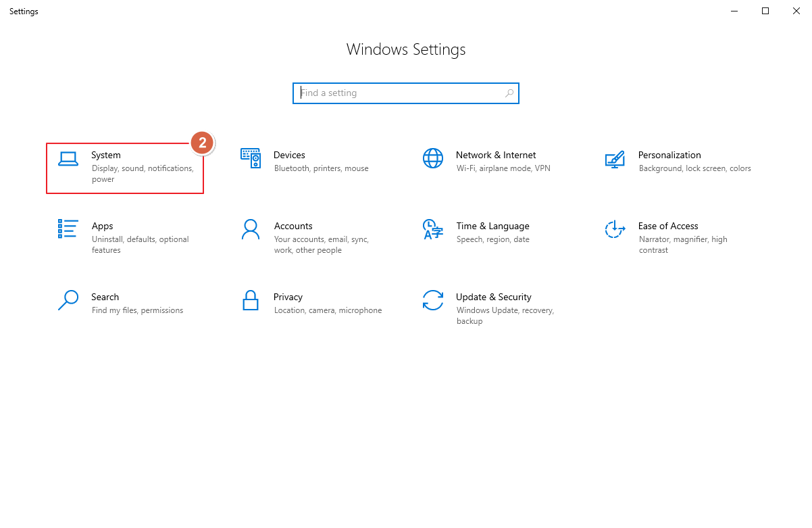This screenshot has height=528, width=812.
Task: Open the Accounts settings title
Action: coord(293,226)
